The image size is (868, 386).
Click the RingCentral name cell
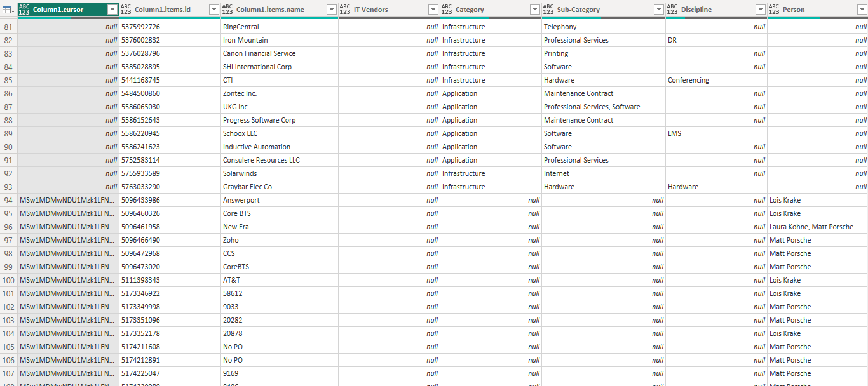click(x=280, y=27)
